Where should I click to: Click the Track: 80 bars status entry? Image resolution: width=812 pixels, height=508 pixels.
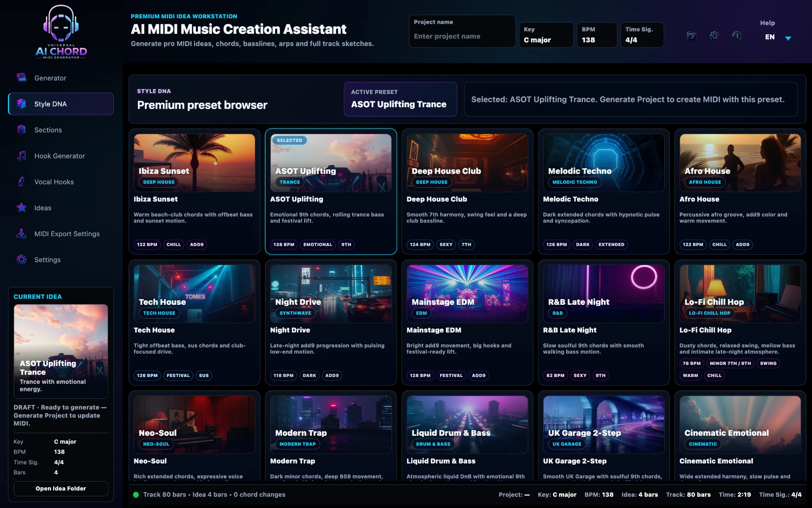click(x=688, y=495)
